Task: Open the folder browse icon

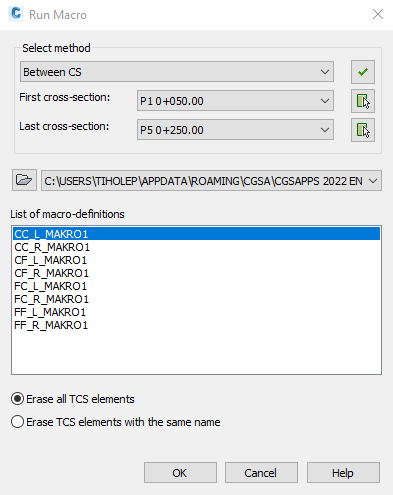Action: pos(24,180)
